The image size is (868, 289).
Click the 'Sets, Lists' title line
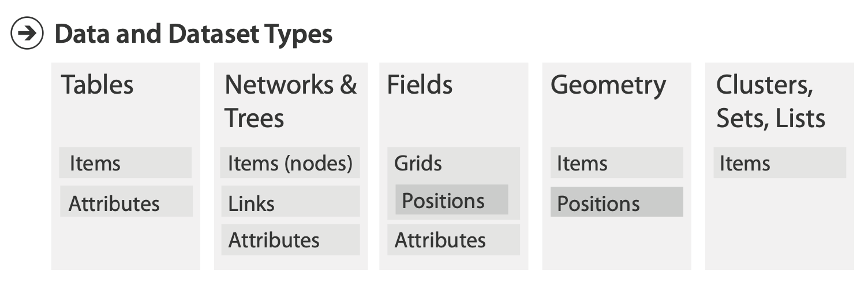click(x=770, y=118)
